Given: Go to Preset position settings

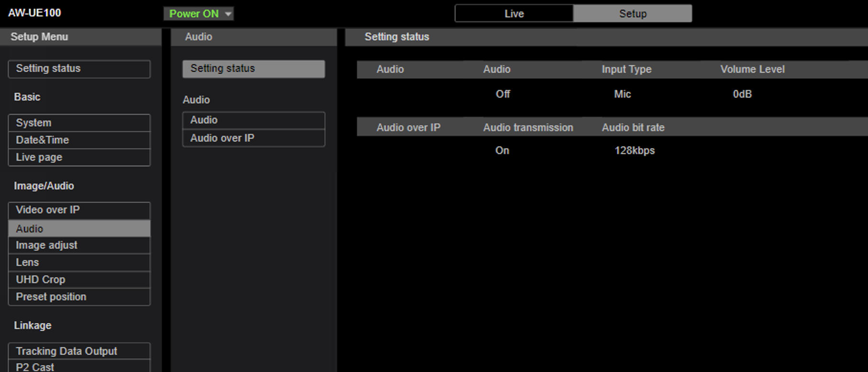Looking at the screenshot, I should 79,296.
